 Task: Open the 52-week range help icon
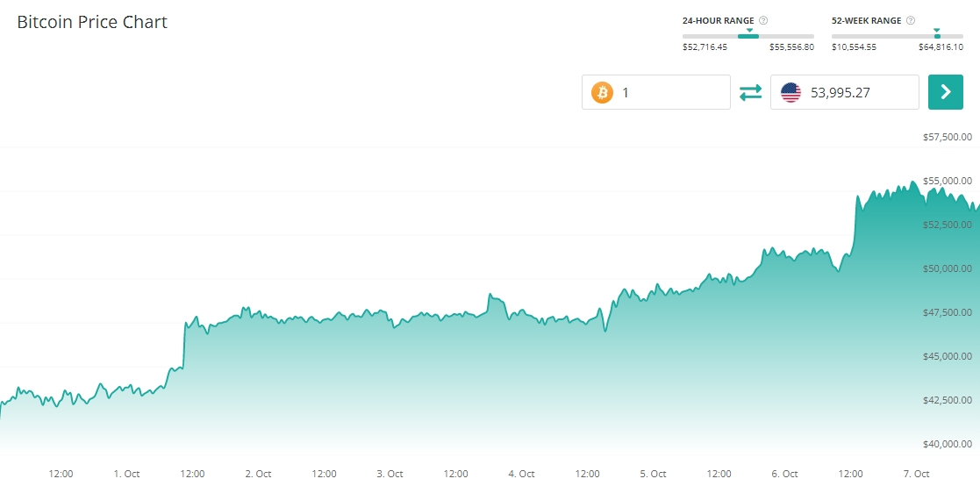point(911,20)
